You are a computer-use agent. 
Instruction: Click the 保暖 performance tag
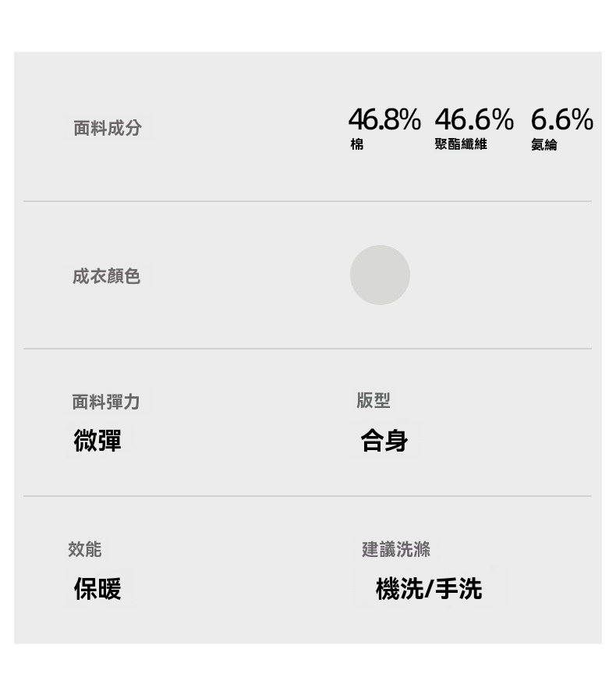[97, 589]
